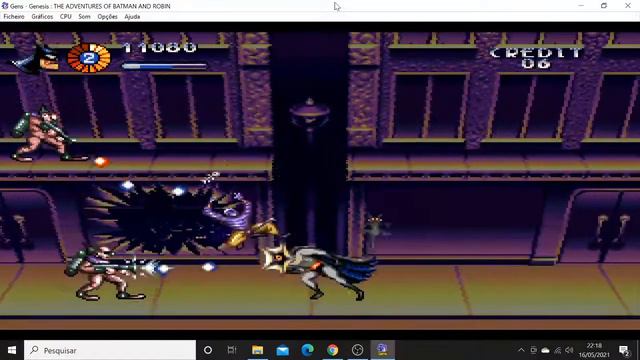This screenshot has height=360, width=640.
Task: Click the hanging lantern in the archway
Action: (309, 113)
